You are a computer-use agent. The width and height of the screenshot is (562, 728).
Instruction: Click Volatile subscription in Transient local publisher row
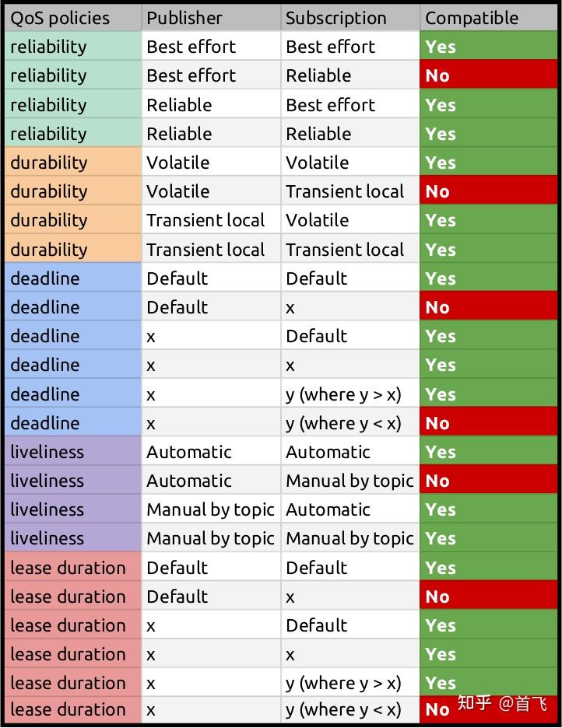(317, 220)
